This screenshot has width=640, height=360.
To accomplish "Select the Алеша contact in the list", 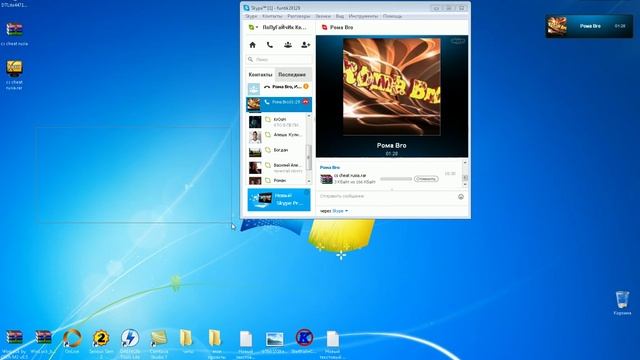I will pos(276,136).
